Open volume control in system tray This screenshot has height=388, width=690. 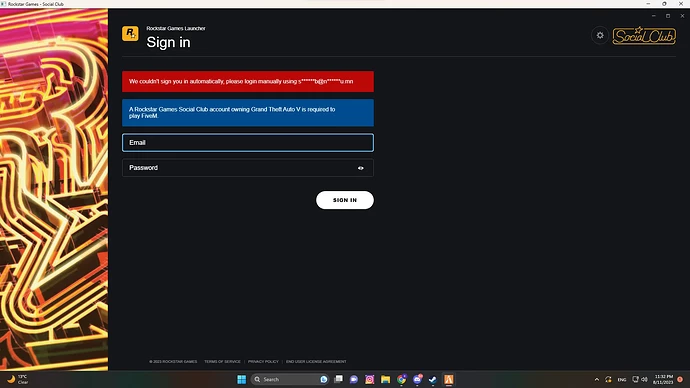click(x=644, y=379)
